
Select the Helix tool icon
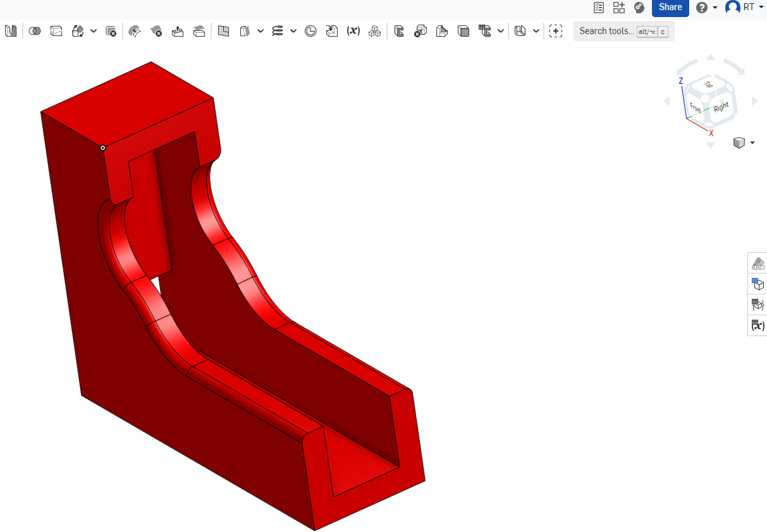pos(277,31)
